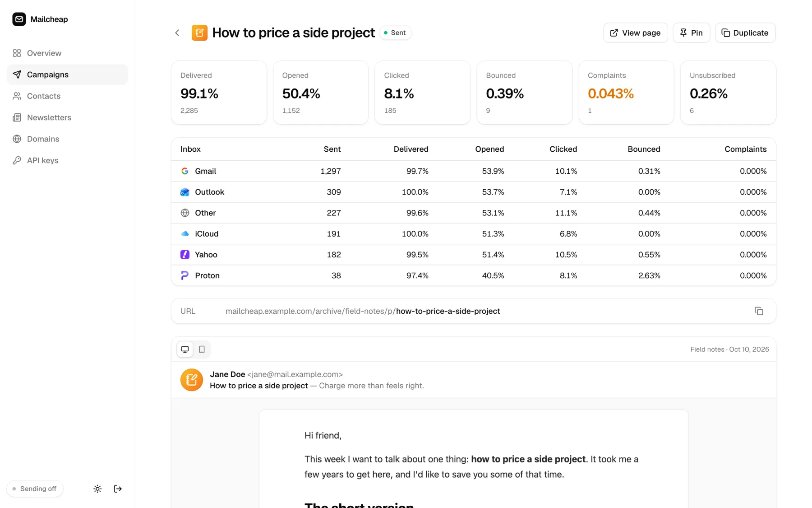Image resolution: width=812 pixels, height=508 pixels.
Task: Open the Domains section
Action: (x=67, y=139)
